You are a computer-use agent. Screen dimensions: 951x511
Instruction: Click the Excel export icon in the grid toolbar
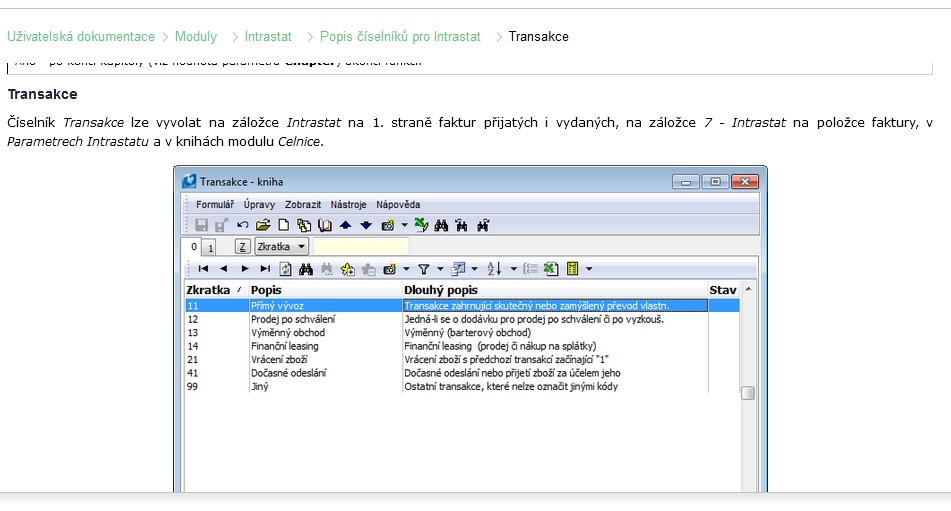551,269
